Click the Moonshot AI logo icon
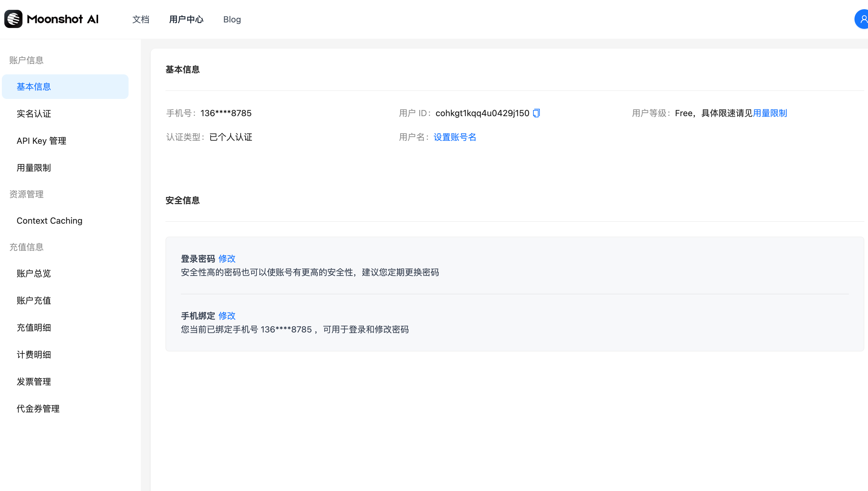Image resolution: width=868 pixels, height=491 pixels. tap(14, 19)
